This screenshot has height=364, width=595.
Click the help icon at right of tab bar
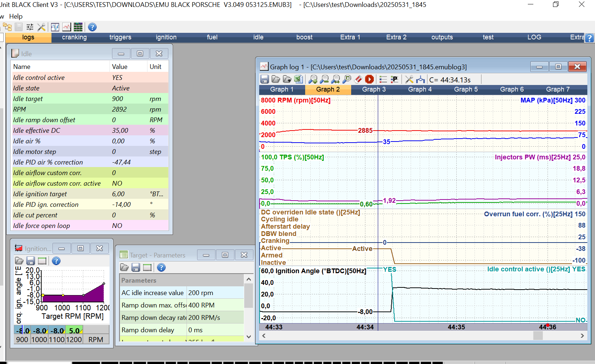589,38
